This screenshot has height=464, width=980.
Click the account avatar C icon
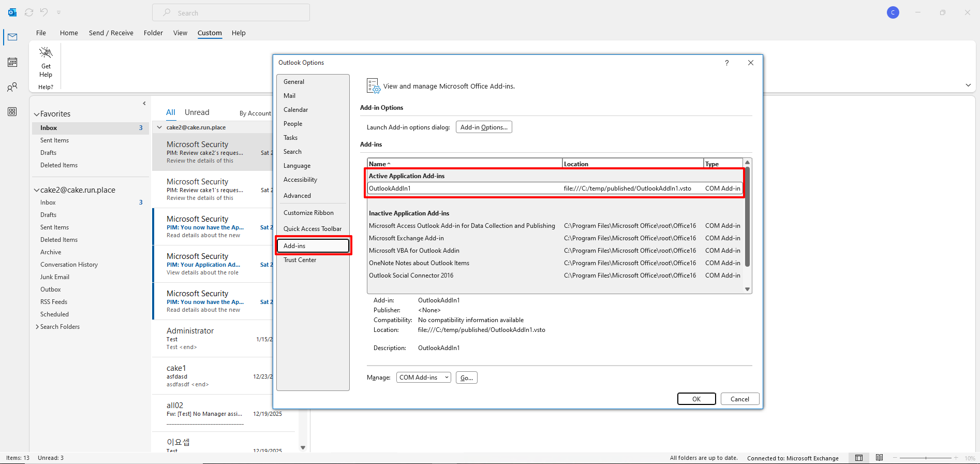893,12
